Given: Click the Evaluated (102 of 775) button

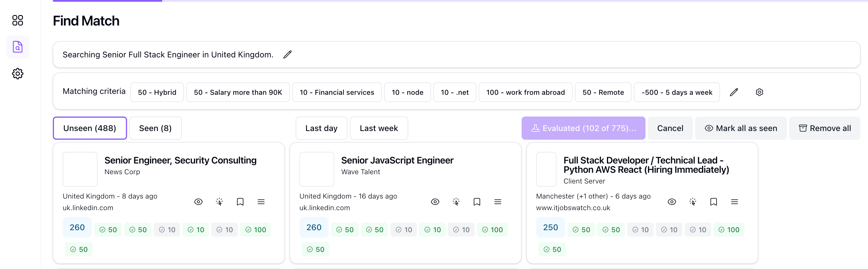Looking at the screenshot, I should click(583, 128).
